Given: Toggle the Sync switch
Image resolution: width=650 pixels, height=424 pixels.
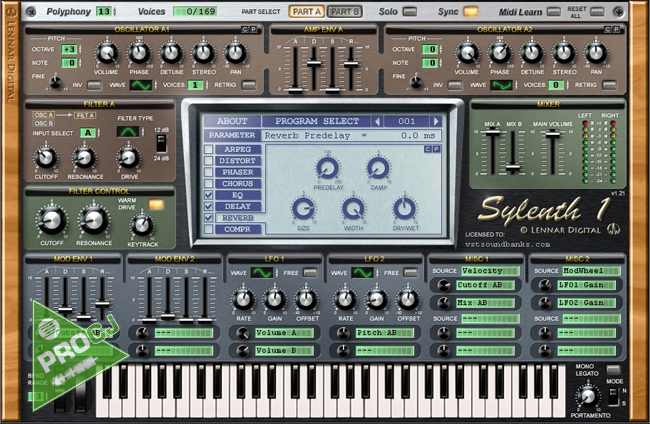Looking at the screenshot, I should [x=471, y=12].
